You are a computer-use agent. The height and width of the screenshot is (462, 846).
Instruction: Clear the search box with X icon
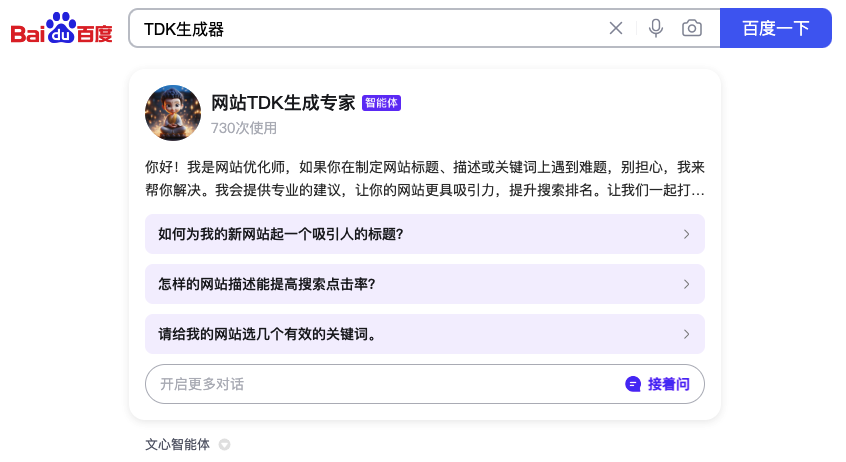(x=616, y=28)
